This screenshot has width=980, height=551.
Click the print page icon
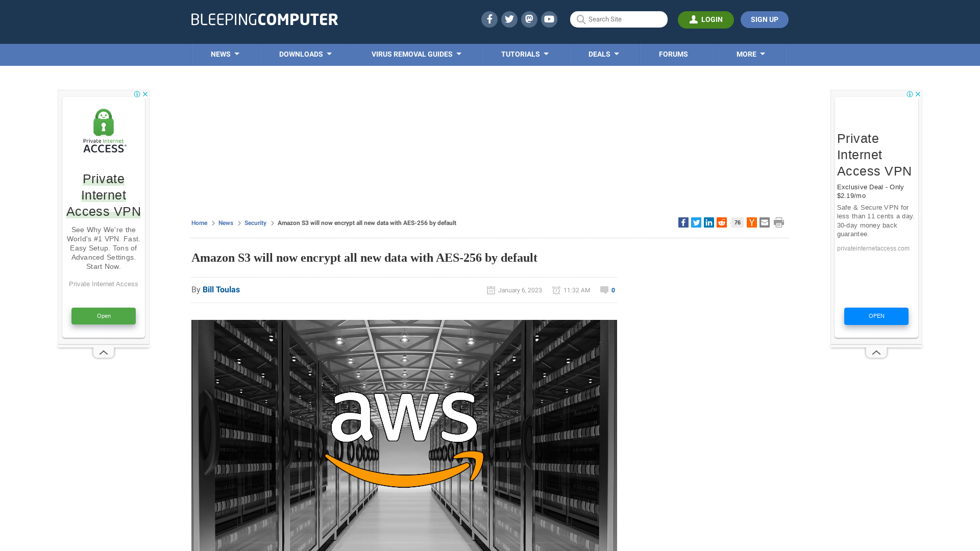(x=779, y=222)
